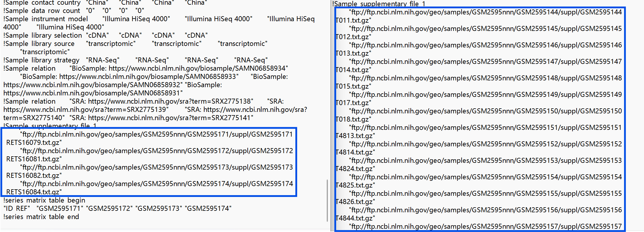Click the file name T011.txt.gz
This screenshot has width=644, height=232.
pyautogui.click(x=352, y=20)
